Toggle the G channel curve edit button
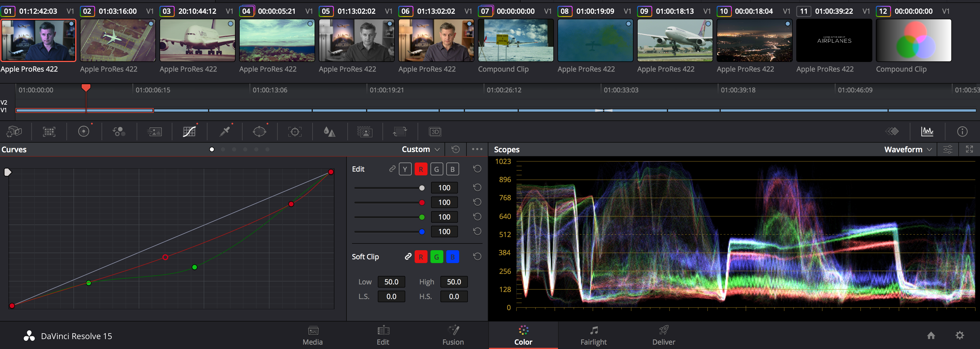980x349 pixels. [x=437, y=169]
